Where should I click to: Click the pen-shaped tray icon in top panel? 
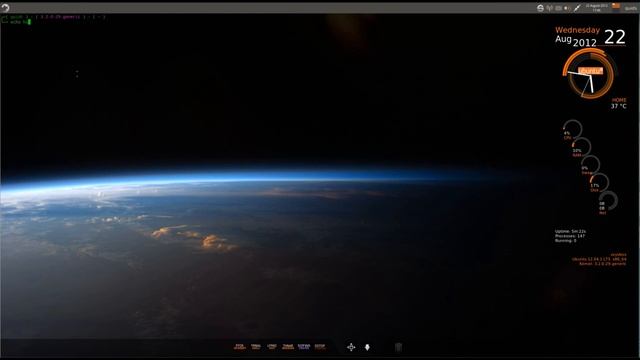pyautogui.click(x=577, y=8)
